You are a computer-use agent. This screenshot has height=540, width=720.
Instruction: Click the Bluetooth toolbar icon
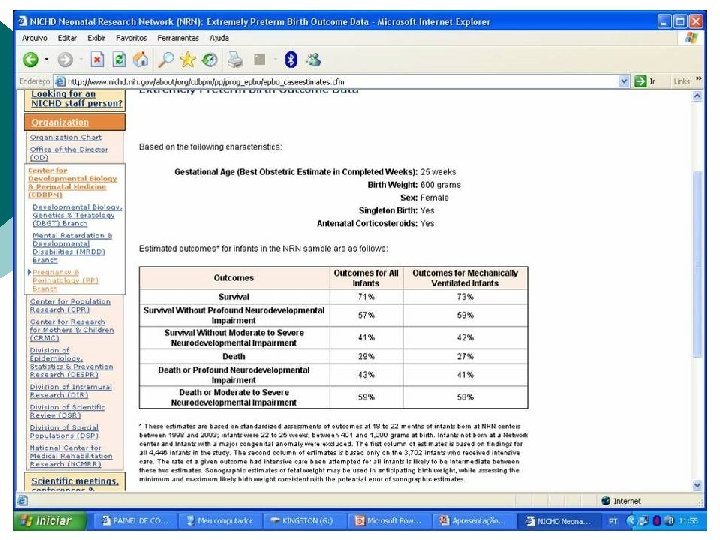[291, 59]
